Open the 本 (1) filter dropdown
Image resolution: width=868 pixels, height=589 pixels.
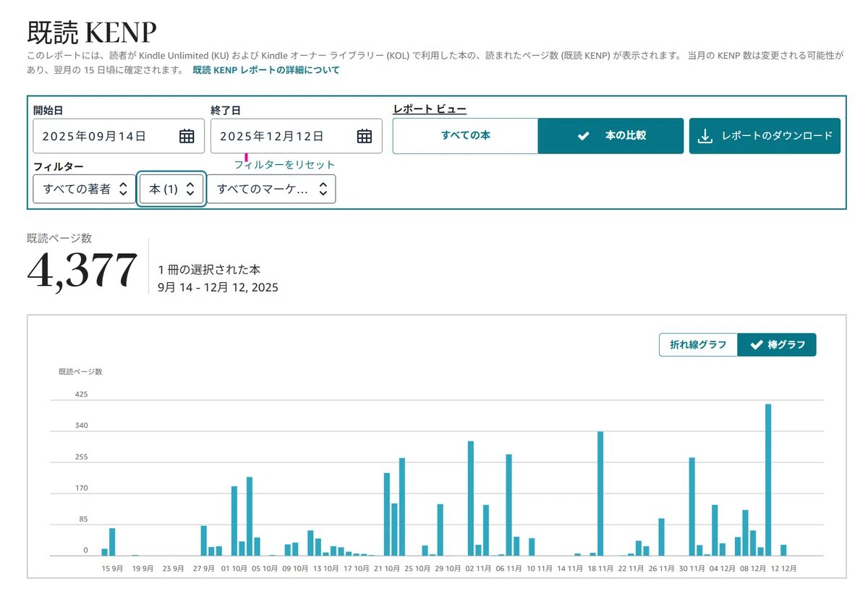(171, 189)
